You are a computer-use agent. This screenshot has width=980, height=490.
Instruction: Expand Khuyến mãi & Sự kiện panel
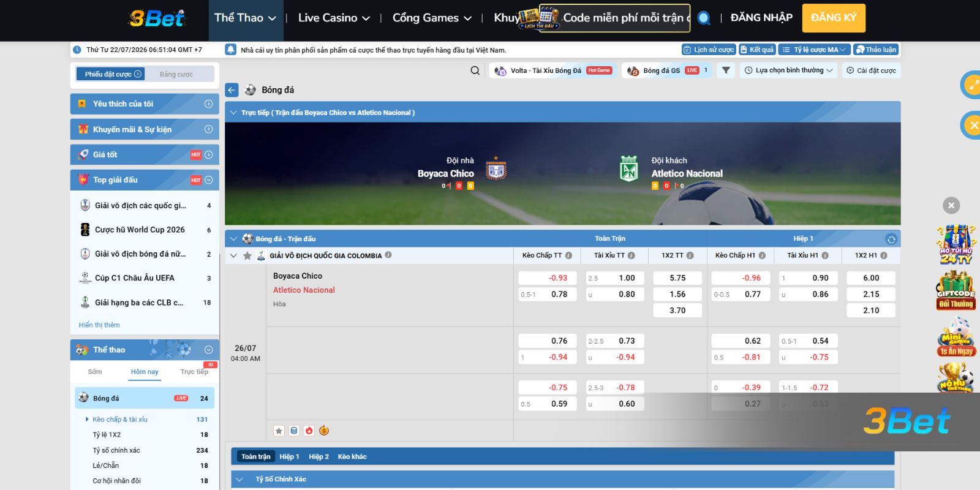(x=145, y=129)
